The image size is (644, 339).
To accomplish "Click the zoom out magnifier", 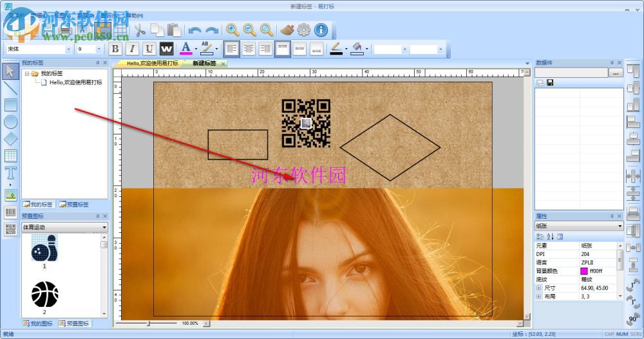I will click(x=250, y=30).
